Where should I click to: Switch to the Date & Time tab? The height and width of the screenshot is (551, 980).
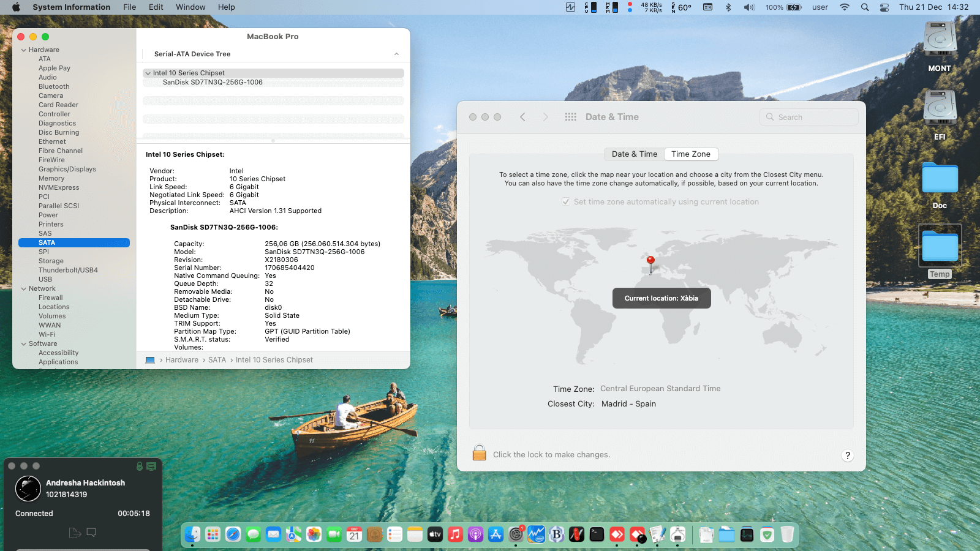pyautogui.click(x=634, y=154)
